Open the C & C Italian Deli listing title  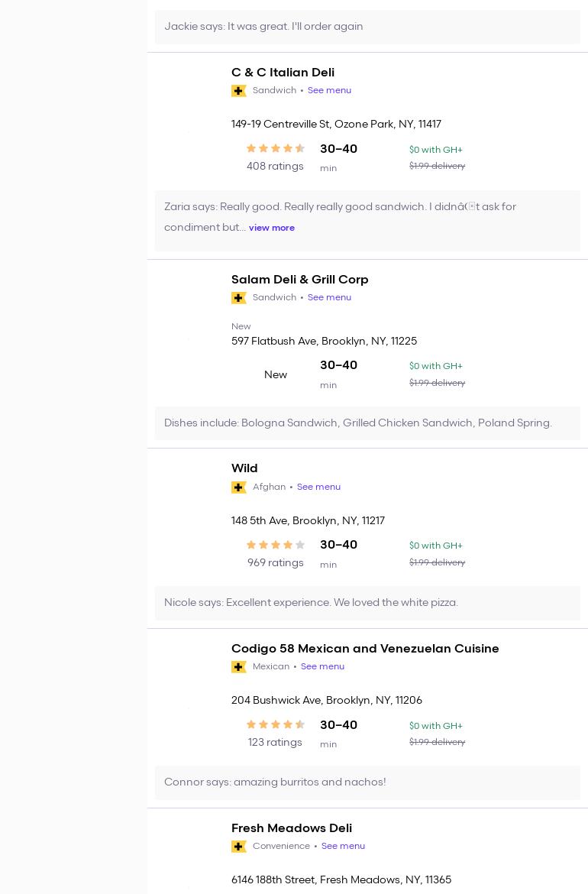(283, 73)
